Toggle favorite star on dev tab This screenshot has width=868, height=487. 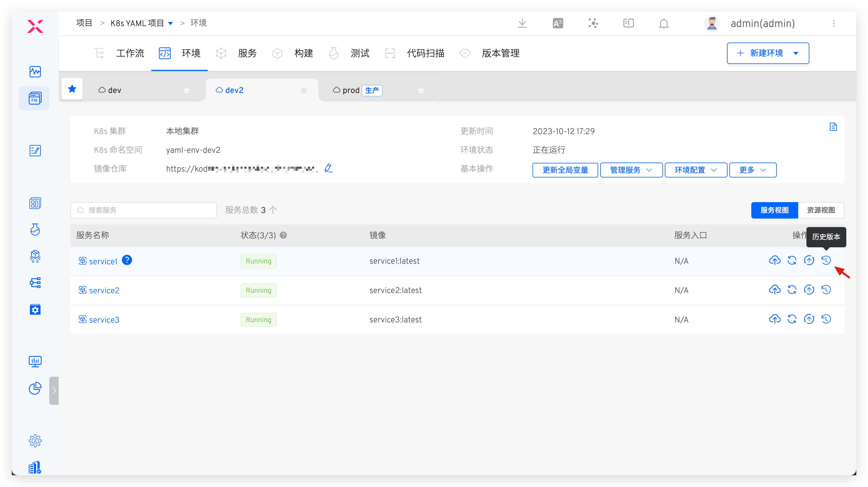(x=186, y=90)
